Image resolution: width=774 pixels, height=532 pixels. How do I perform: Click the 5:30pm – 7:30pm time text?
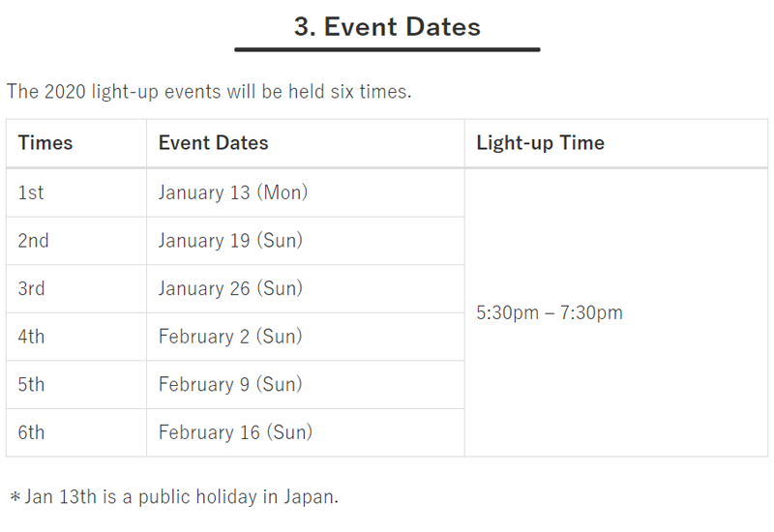pyautogui.click(x=550, y=312)
